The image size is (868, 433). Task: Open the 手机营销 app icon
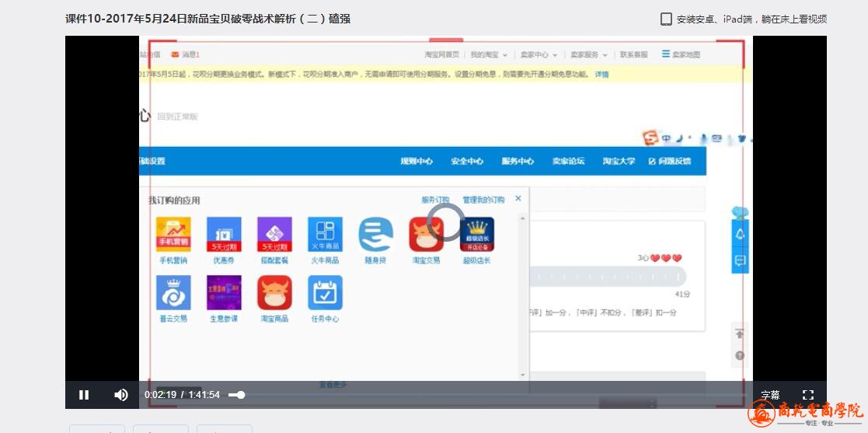(173, 235)
